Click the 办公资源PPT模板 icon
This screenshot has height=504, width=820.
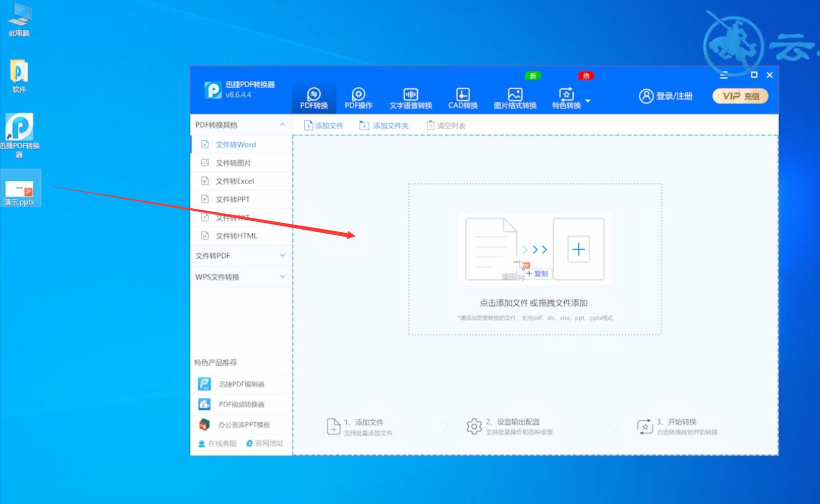coord(204,425)
